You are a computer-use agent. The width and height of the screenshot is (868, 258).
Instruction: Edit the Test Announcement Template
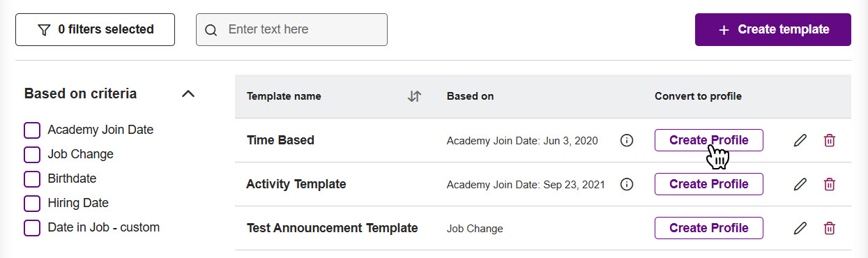800,228
